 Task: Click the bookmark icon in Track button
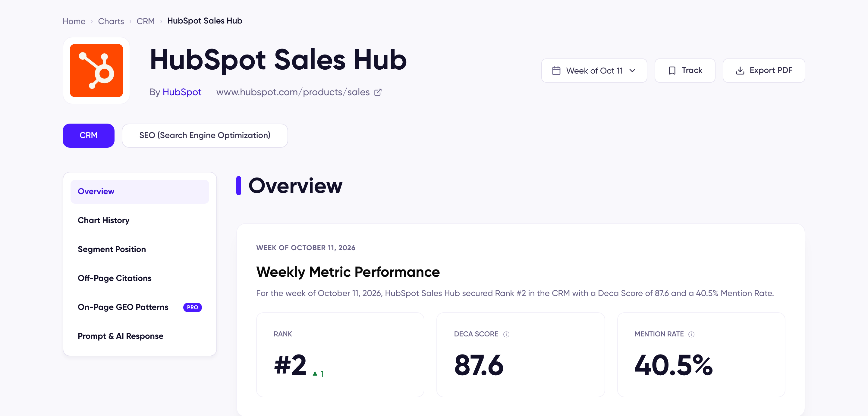pos(672,71)
